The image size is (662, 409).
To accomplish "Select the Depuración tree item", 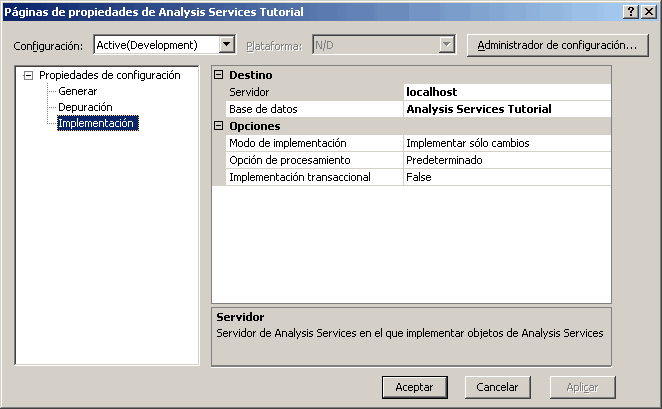I will coord(85,107).
